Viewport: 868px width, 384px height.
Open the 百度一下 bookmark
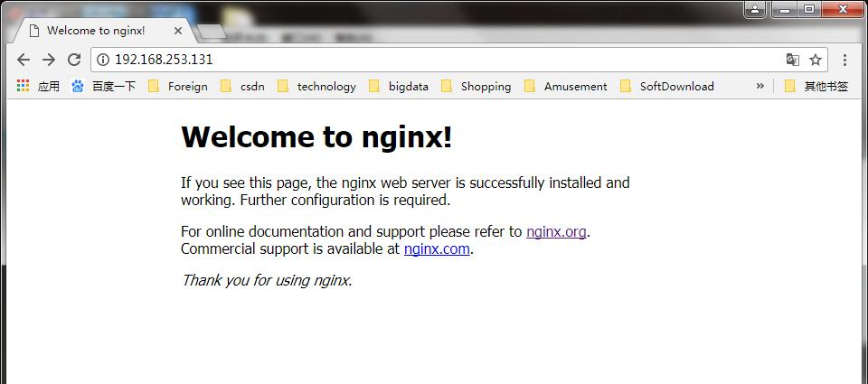[103, 87]
